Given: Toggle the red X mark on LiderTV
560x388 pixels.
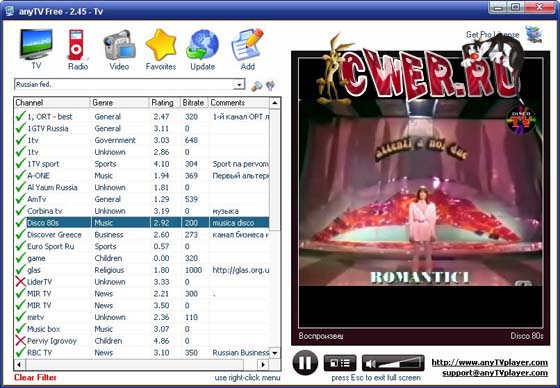Looking at the screenshot, I should coord(21,282).
